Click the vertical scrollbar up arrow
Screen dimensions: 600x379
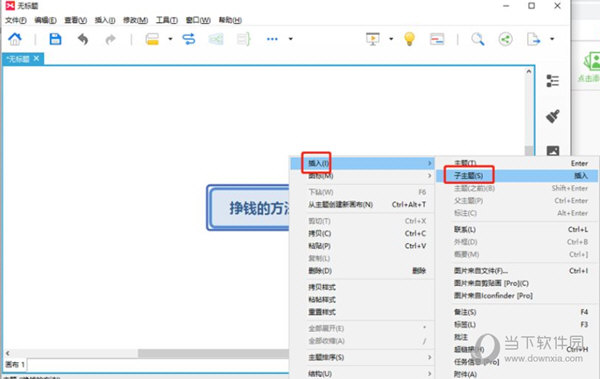pos(528,71)
